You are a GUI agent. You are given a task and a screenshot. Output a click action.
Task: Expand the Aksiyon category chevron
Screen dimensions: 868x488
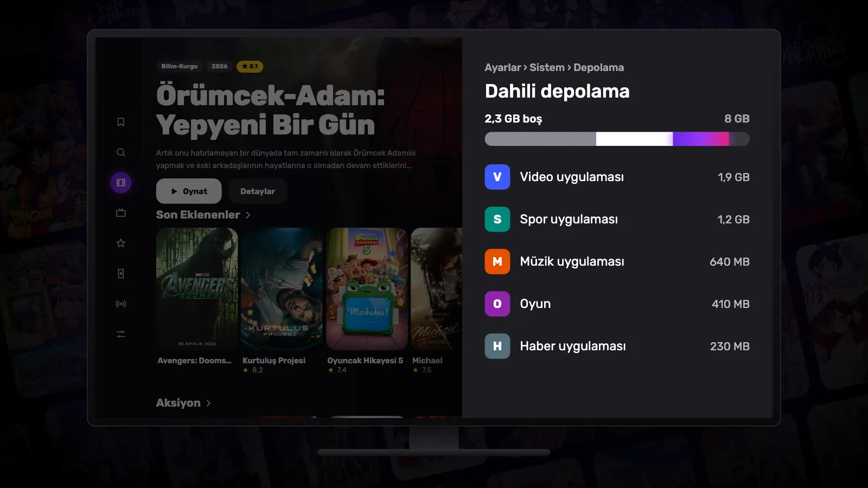pyautogui.click(x=208, y=403)
